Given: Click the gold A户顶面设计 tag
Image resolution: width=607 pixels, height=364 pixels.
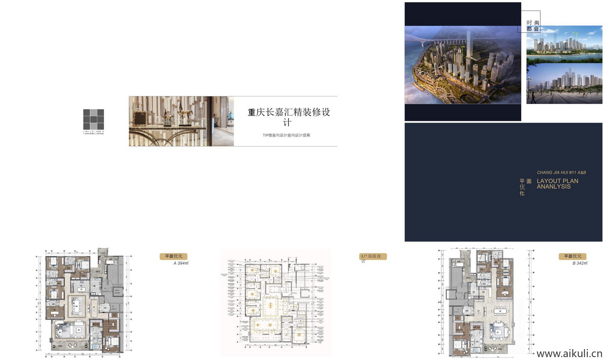Looking at the screenshot, I should tap(373, 256).
